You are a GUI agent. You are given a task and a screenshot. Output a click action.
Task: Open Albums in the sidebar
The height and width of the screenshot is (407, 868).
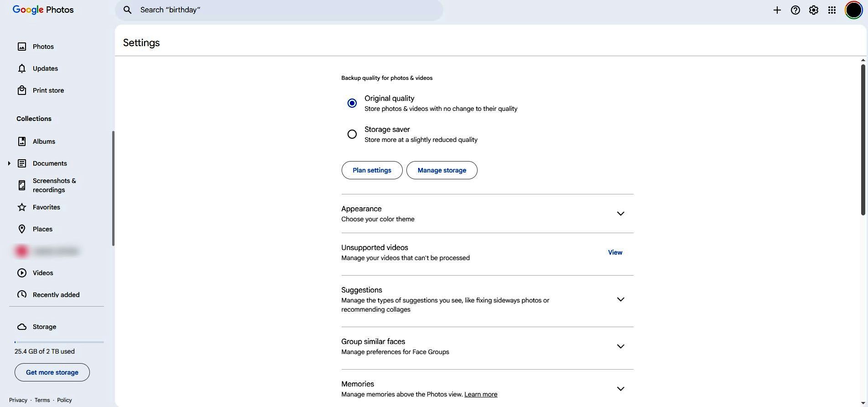point(44,141)
